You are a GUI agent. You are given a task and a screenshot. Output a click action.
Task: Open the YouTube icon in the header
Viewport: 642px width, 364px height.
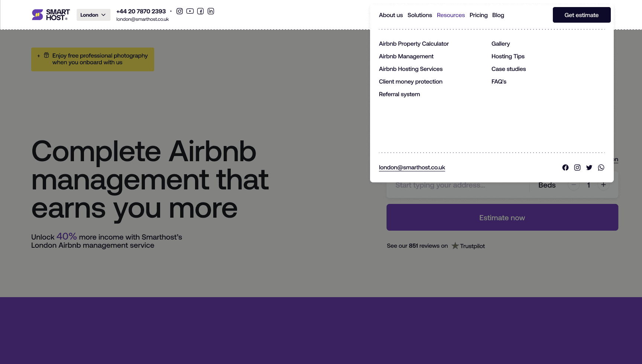(190, 11)
